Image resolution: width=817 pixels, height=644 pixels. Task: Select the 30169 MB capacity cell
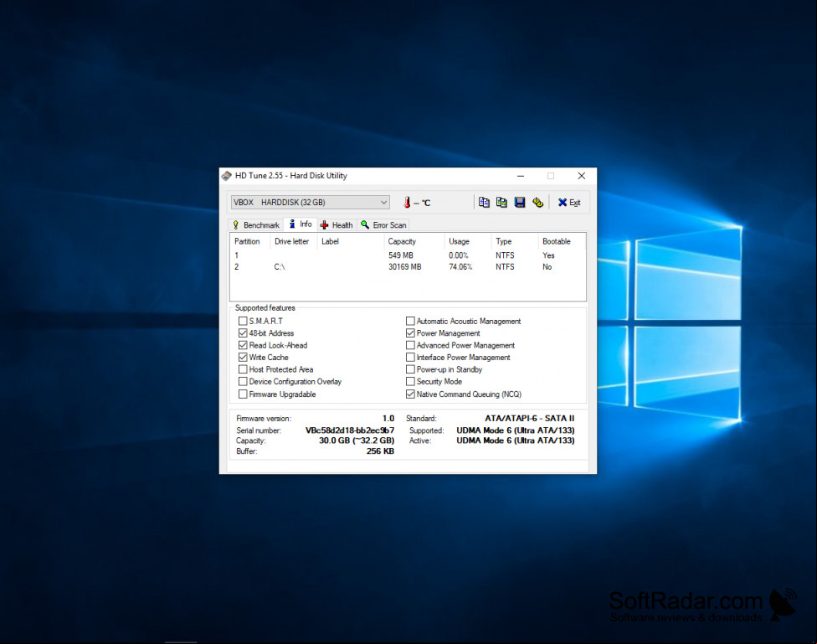[405, 267]
